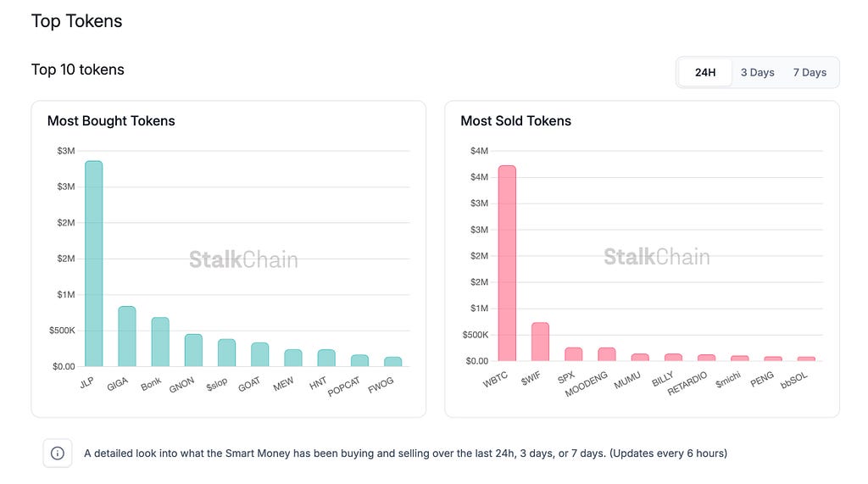Click the StalkChain watermark in sold chart
The image size is (868, 484).
coord(657,257)
